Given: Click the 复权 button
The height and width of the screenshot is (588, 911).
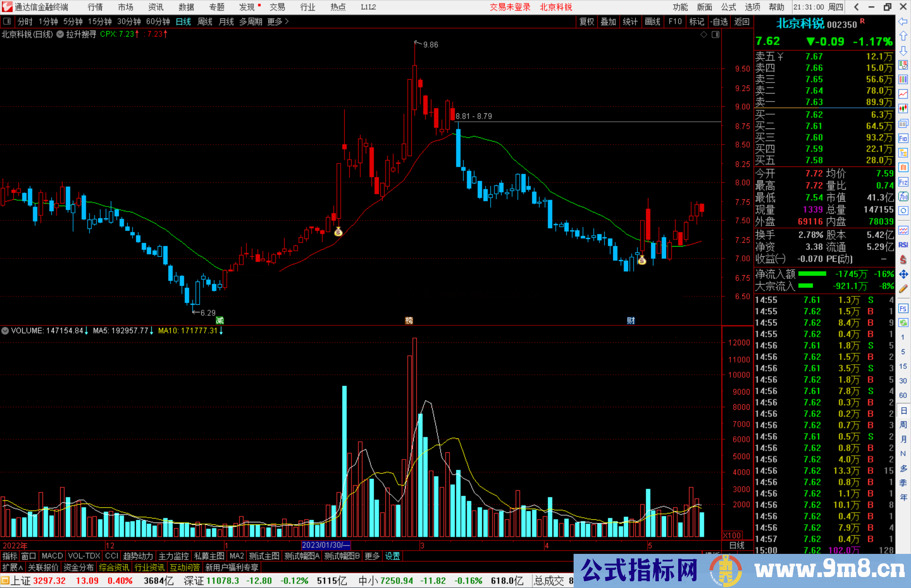Looking at the screenshot, I should click(x=586, y=21).
